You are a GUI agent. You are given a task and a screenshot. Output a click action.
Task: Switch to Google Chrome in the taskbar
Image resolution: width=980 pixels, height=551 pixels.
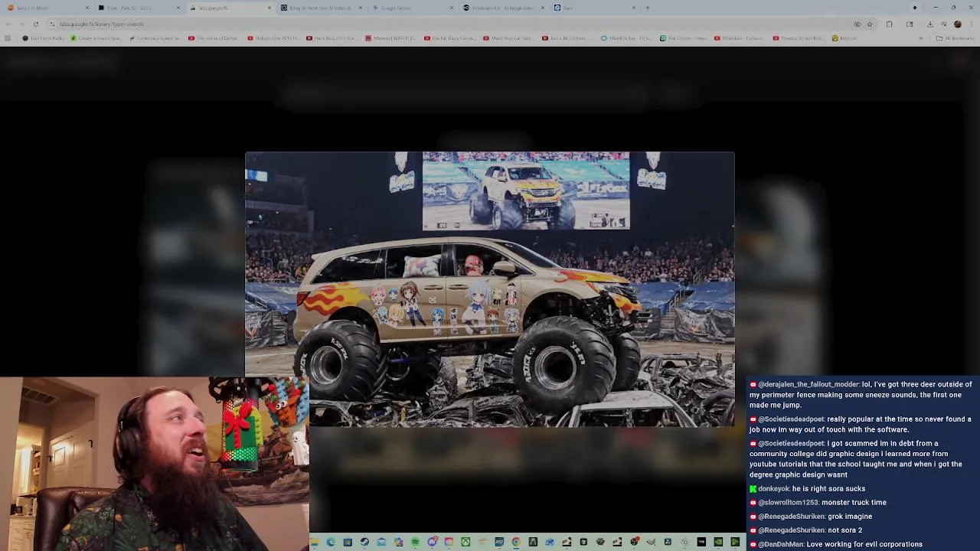click(515, 542)
